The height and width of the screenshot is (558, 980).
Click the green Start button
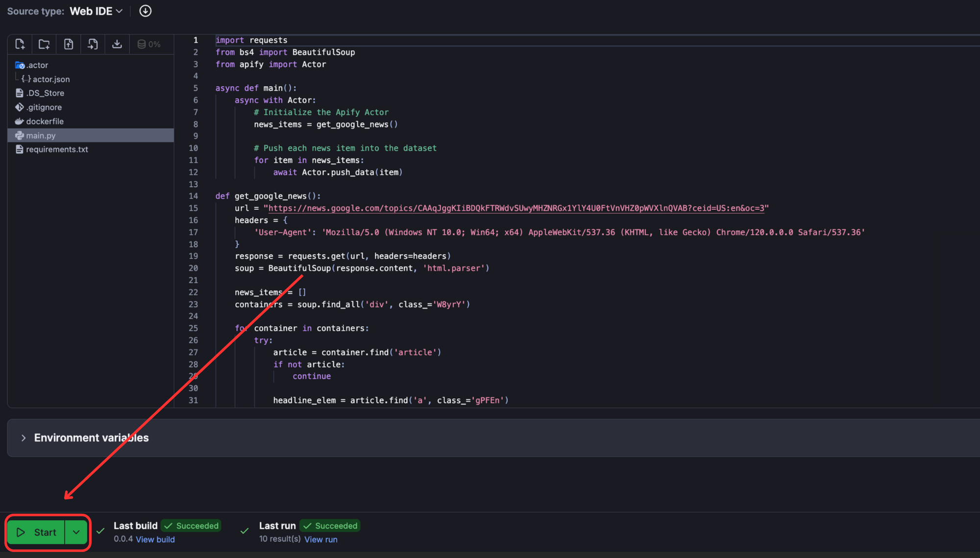point(36,532)
